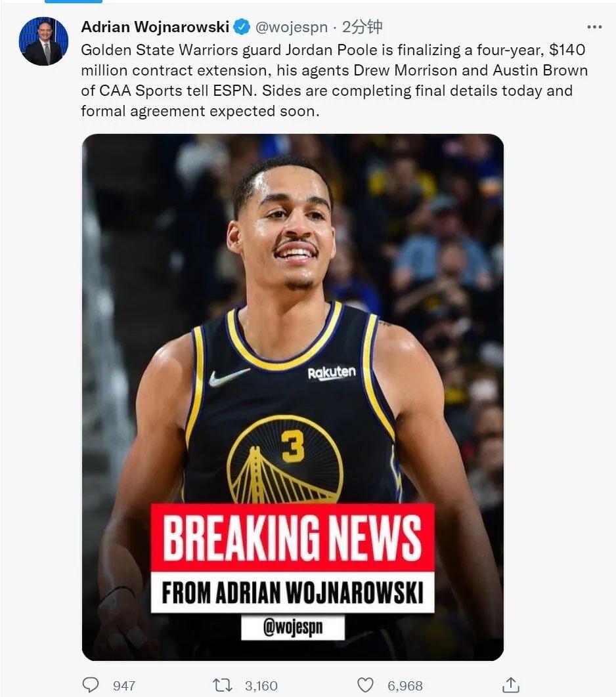Click the Adrian Wojnarowski display name
Image resolution: width=616 pixels, height=697 pixels.
155,27
